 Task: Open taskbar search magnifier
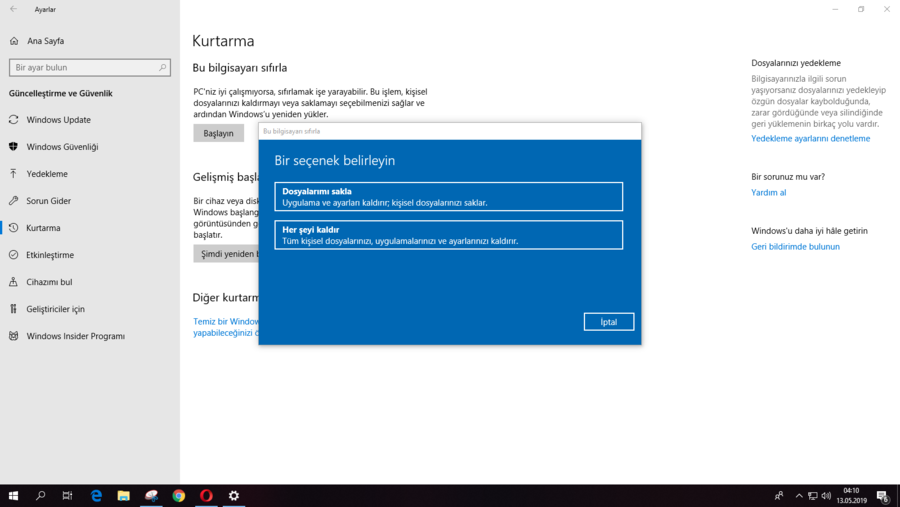pos(40,496)
